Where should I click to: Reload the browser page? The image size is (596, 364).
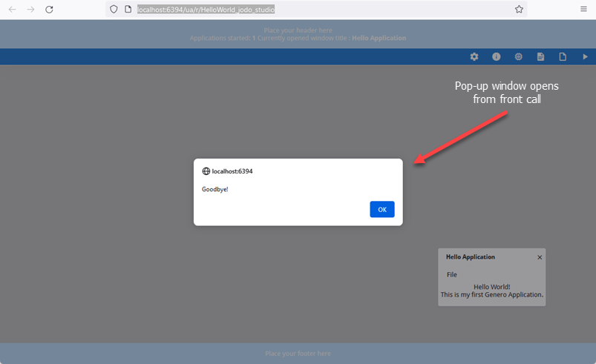pos(49,10)
